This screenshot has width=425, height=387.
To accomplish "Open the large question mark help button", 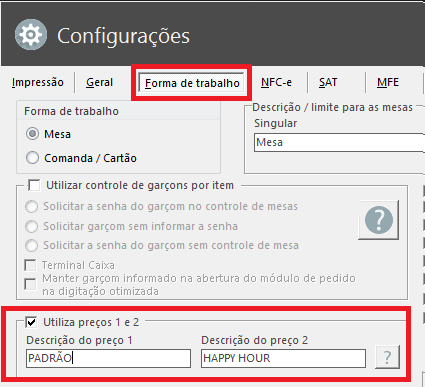I will click(x=379, y=220).
